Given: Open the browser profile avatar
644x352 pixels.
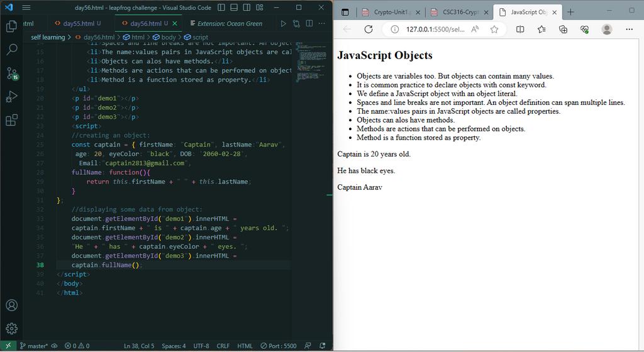Looking at the screenshot, I should pyautogui.click(x=607, y=29).
